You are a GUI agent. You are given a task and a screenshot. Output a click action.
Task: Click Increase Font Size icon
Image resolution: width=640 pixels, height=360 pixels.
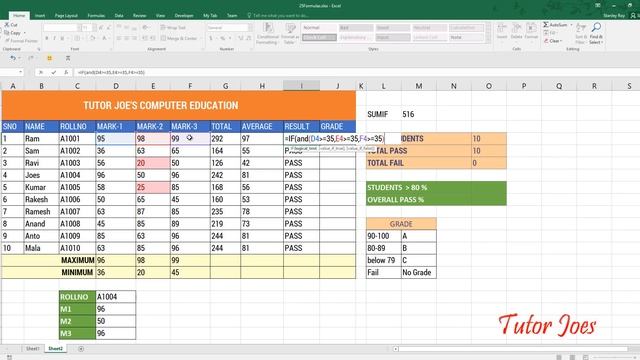click(x=101, y=28)
